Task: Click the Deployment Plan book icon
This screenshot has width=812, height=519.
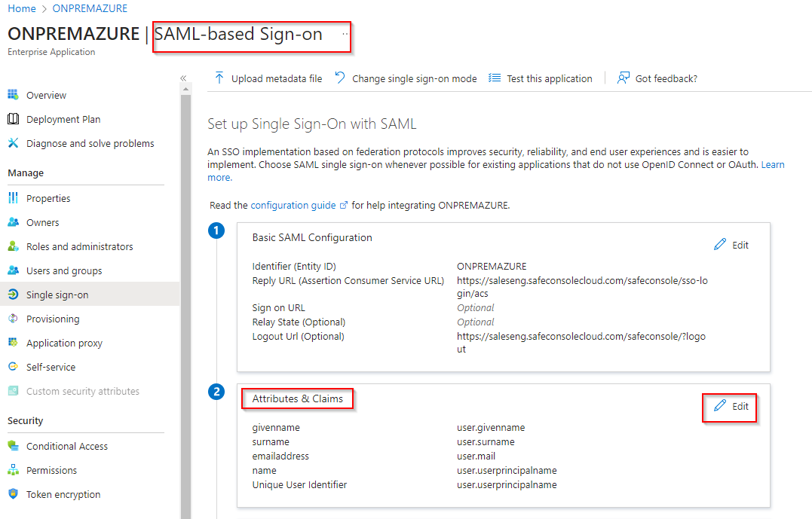Action: [x=13, y=119]
